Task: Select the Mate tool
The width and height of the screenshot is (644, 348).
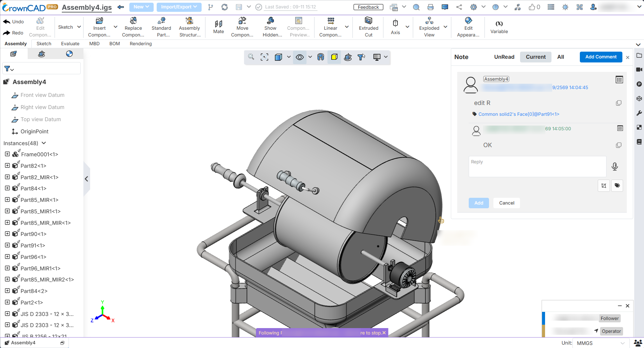Action: pos(218,27)
